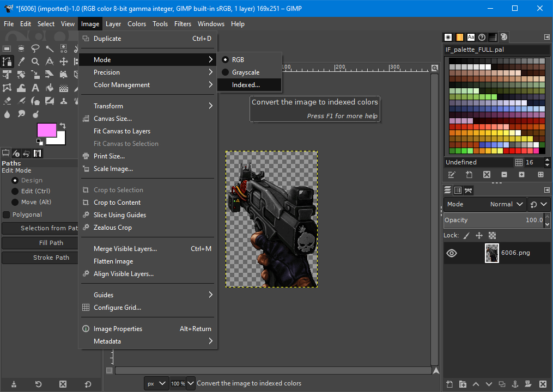Open the Palettes tab icon

pyautogui.click(x=503, y=37)
